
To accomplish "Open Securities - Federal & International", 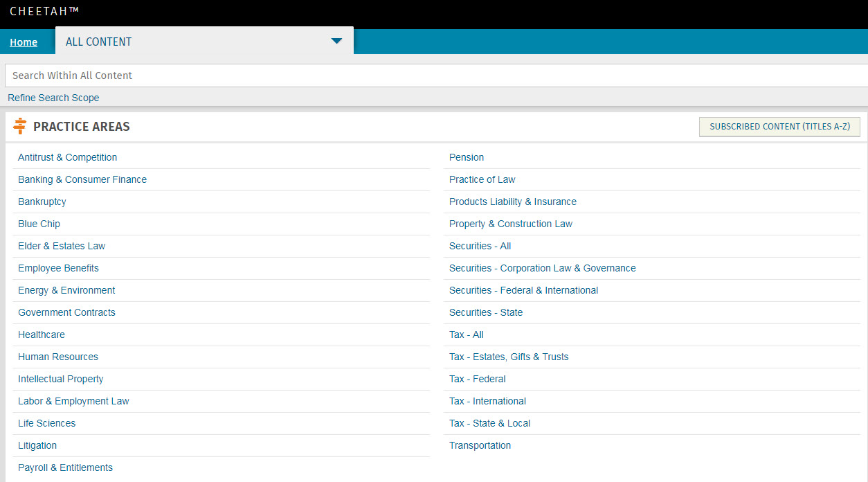I will tap(524, 290).
